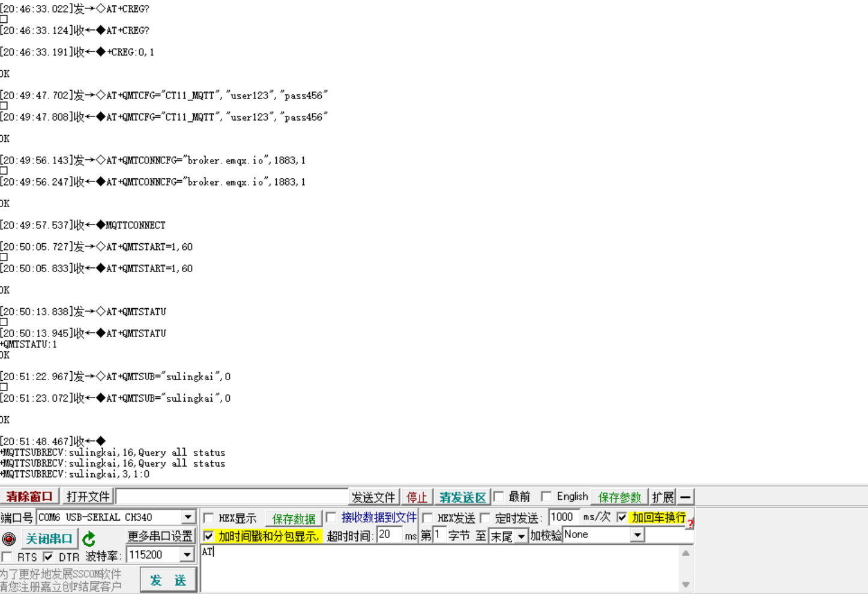Click the 超时时间 20 ms field
The image size is (868, 594).
(390, 535)
